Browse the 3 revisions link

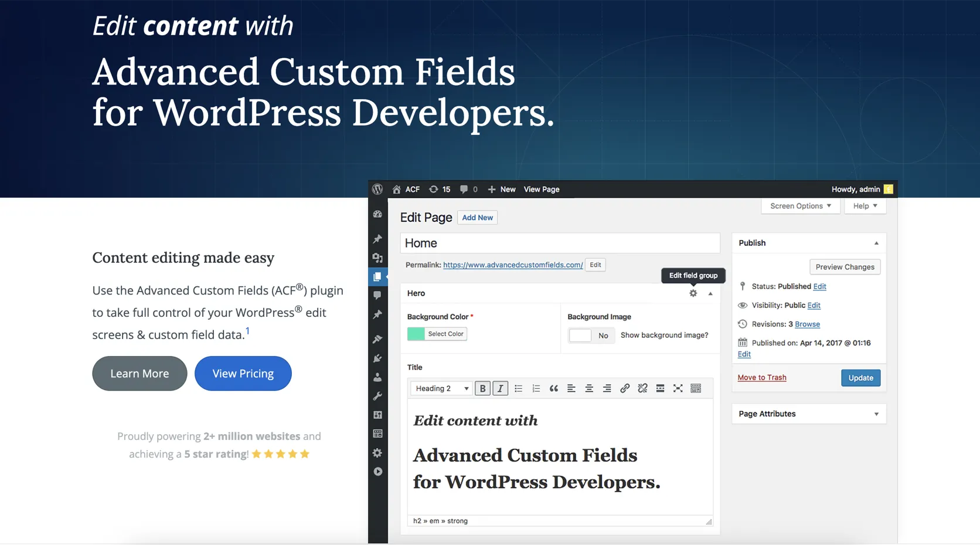click(x=807, y=324)
